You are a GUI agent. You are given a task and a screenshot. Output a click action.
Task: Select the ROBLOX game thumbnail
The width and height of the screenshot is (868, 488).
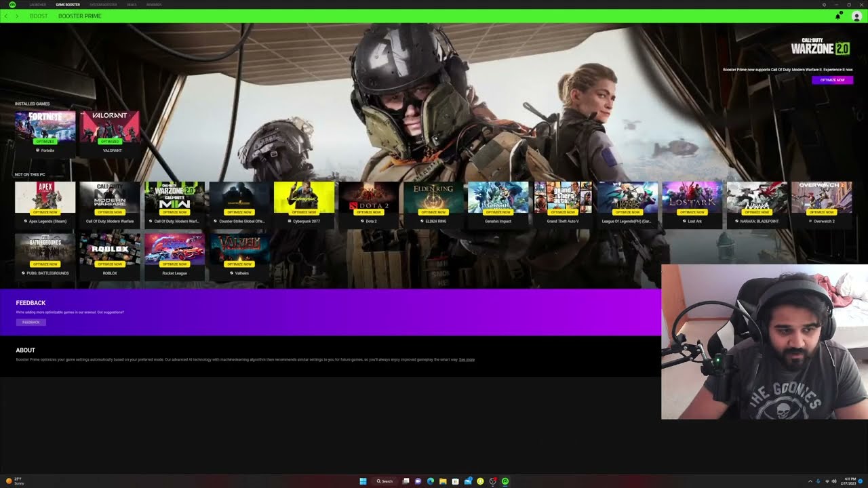coord(110,248)
